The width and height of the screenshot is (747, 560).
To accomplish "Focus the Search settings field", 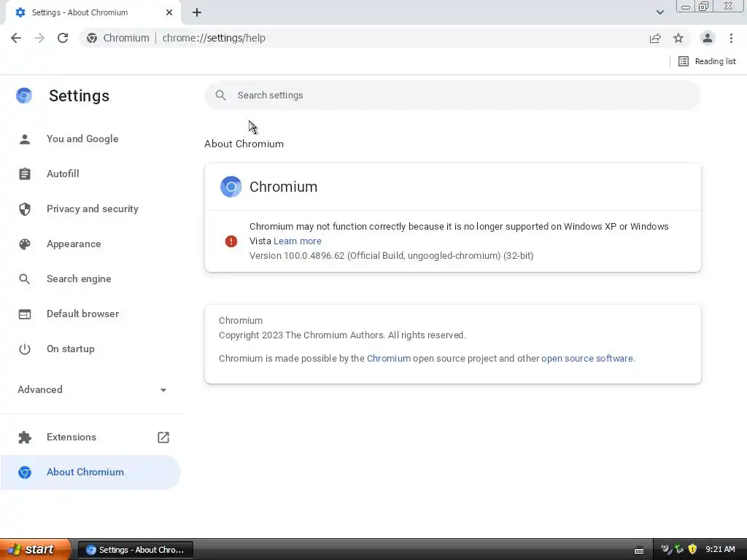I will [452, 96].
